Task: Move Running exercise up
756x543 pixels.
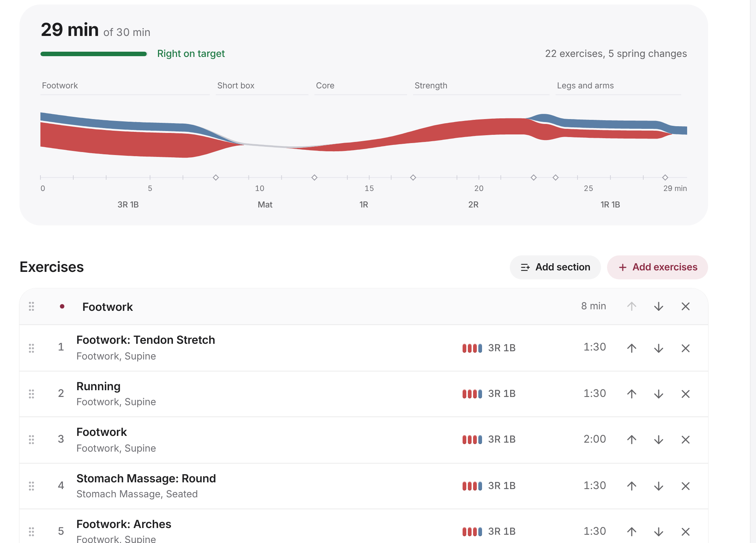Action: click(x=632, y=394)
